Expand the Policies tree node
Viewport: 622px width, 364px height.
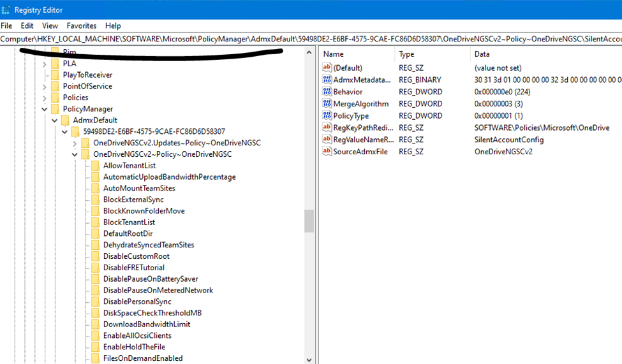click(x=45, y=98)
